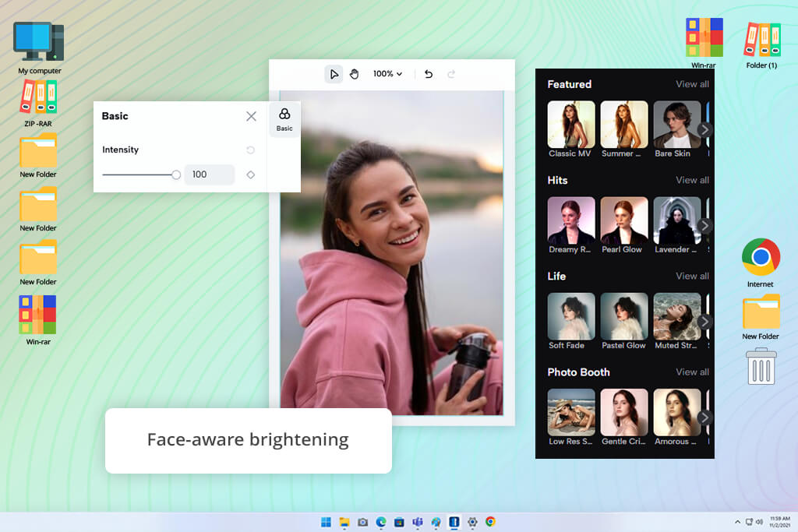Show hidden tray icons chevron
The width and height of the screenshot is (798, 532).
pos(737,522)
